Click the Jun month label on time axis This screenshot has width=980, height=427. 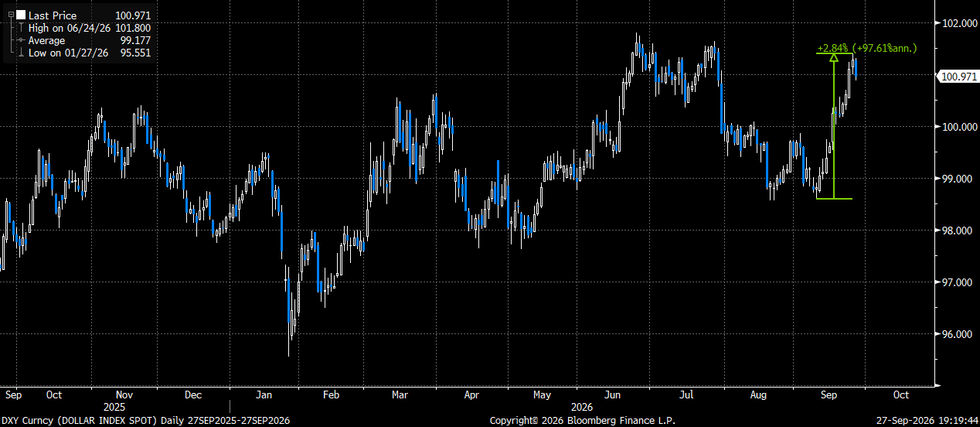[x=612, y=395]
